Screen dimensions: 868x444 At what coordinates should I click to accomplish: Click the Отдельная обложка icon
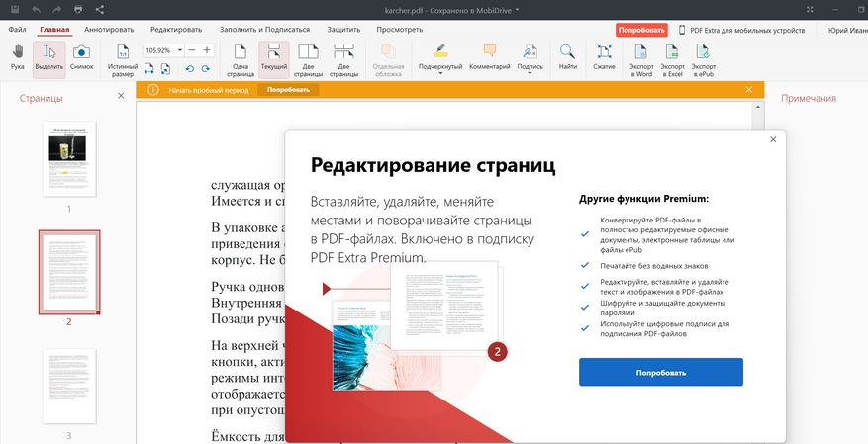(389, 52)
